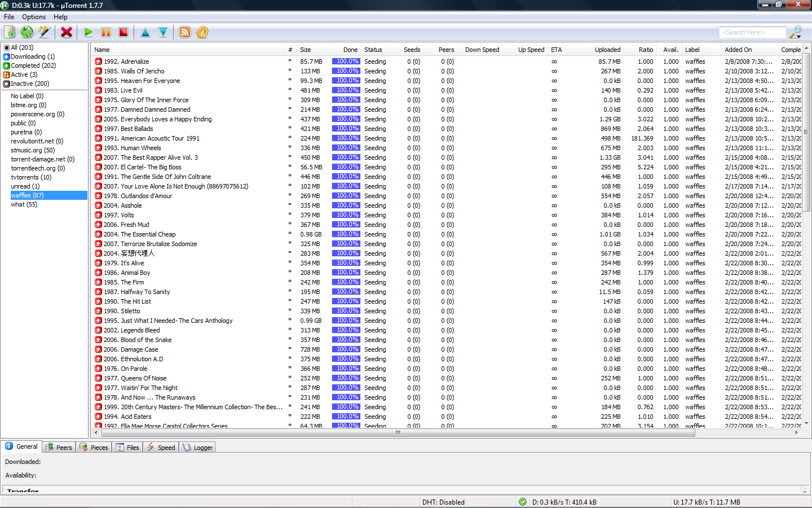The image size is (812, 508).
Task: Sort by the Size column header
Action: (313, 50)
